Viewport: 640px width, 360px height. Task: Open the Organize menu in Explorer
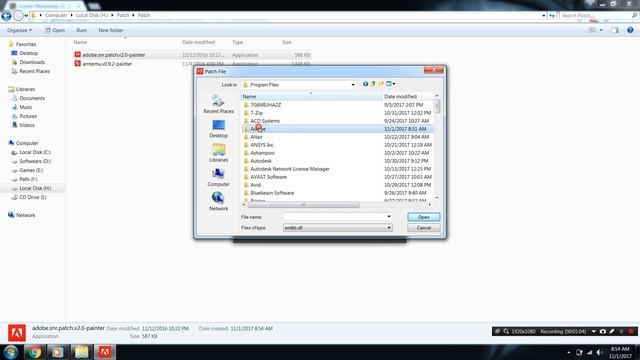click(x=19, y=30)
